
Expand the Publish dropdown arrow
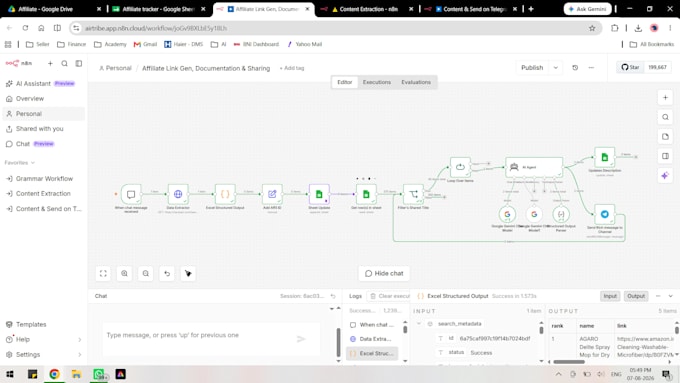tap(556, 68)
